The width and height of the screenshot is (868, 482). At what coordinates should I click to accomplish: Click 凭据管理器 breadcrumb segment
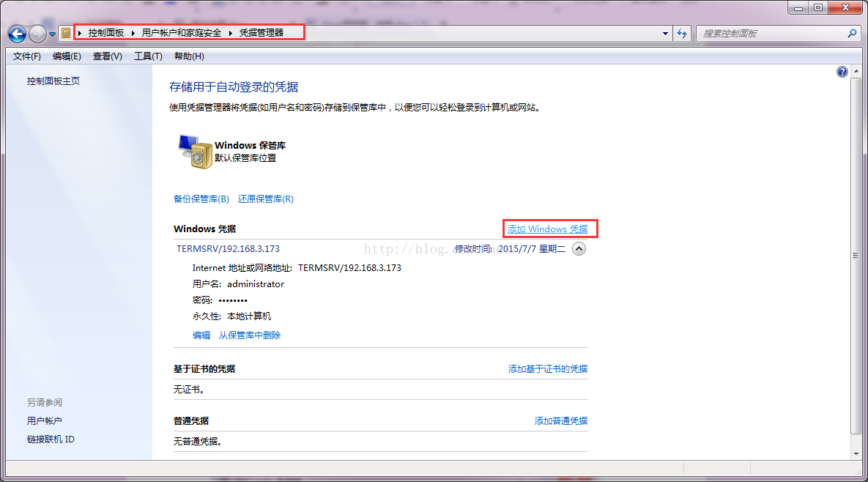[261, 33]
